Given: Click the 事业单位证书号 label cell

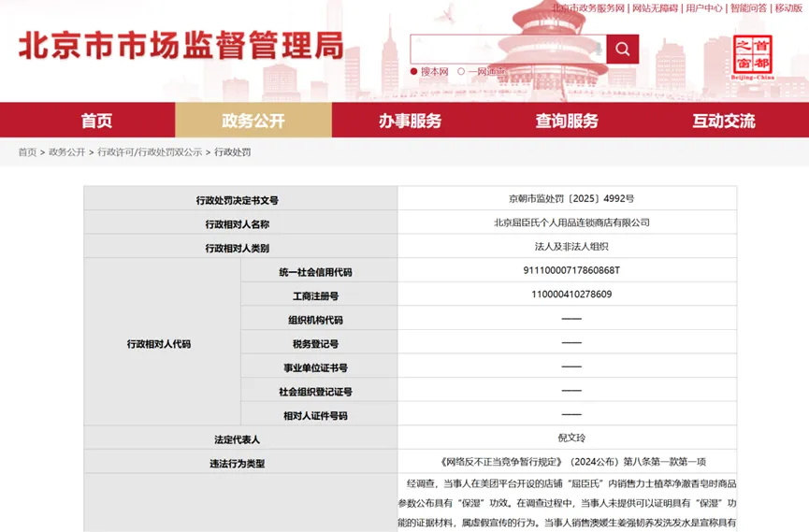Looking at the screenshot, I should pos(319,366).
